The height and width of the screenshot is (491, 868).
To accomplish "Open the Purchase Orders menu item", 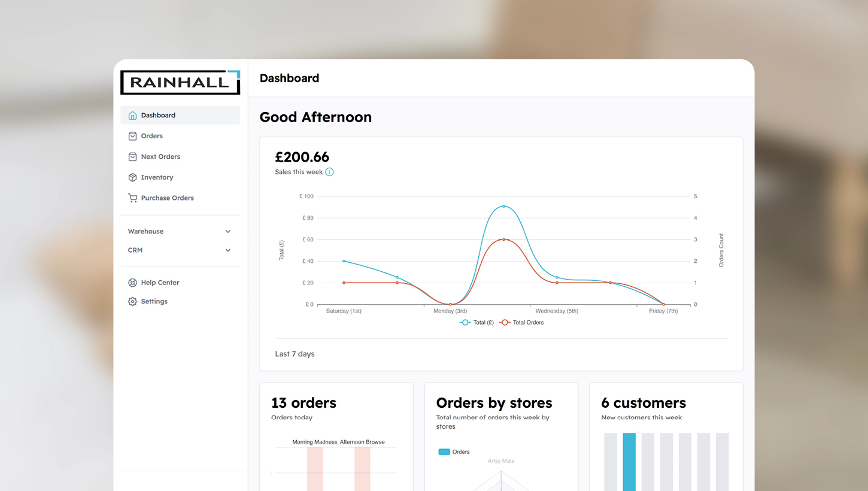I will (x=167, y=198).
